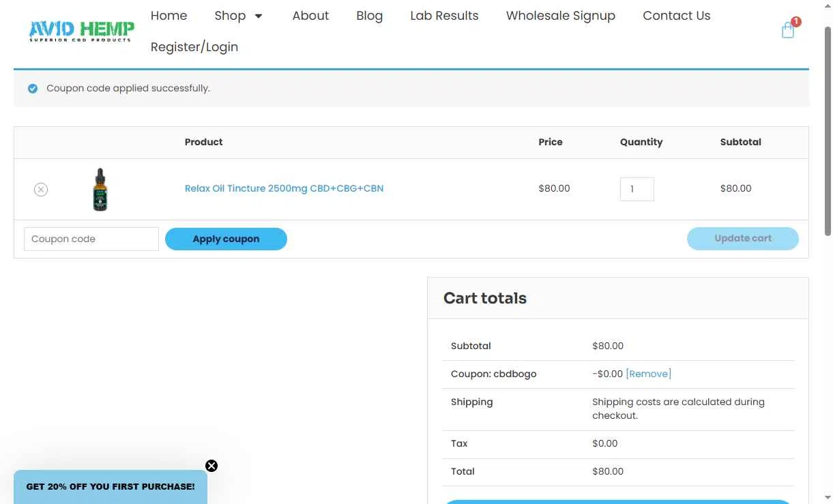This screenshot has width=833, height=504.
Task: Click the tincture bottle thumbnail
Action: point(100,190)
